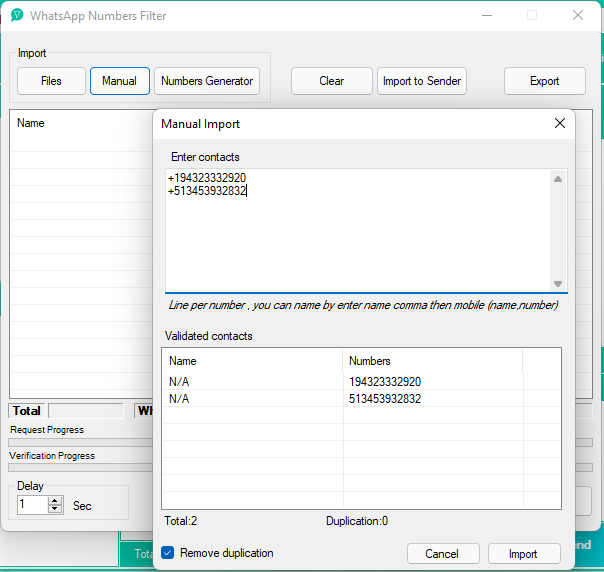Select validated number 194323332920
This screenshot has width=604, height=572.
coord(385,382)
